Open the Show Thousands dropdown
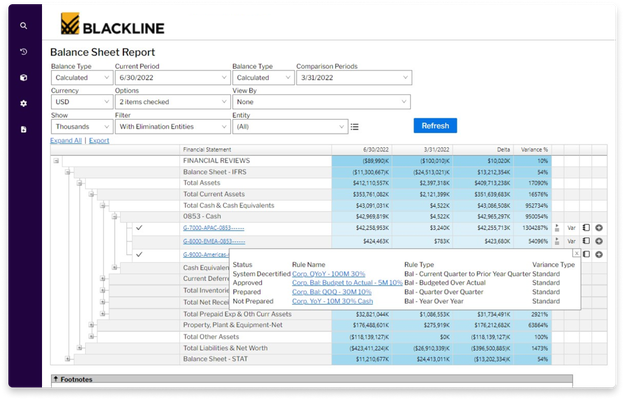Image resolution: width=624 pixels, height=400 pixels. (82, 127)
